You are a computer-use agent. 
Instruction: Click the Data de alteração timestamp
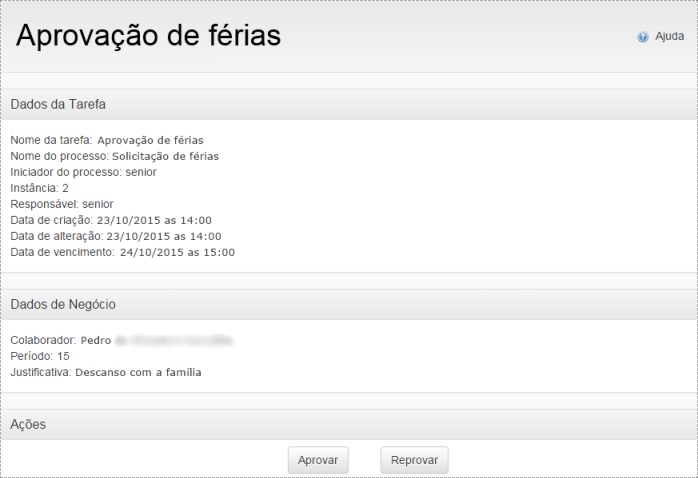164,236
